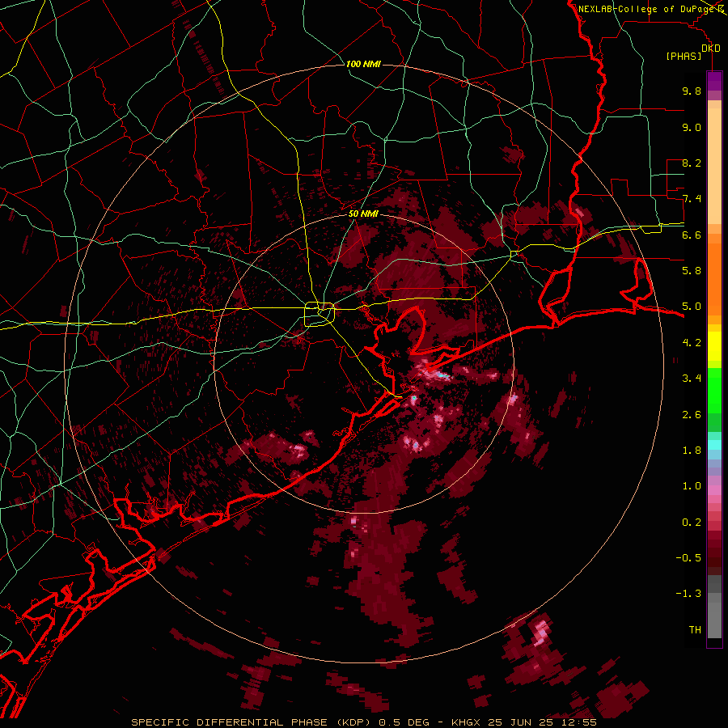This screenshot has height=728, width=728.
Task: Select the 5.0 scale label
Action: pos(692,307)
